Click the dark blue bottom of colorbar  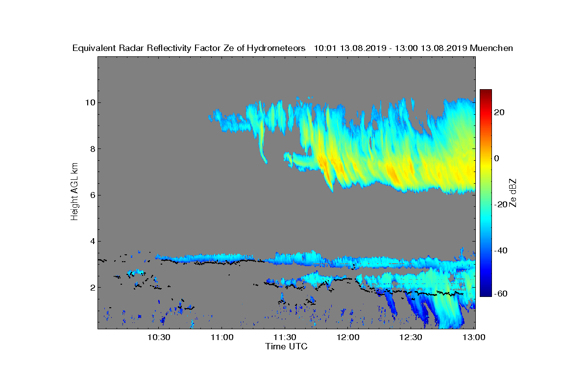pos(486,294)
